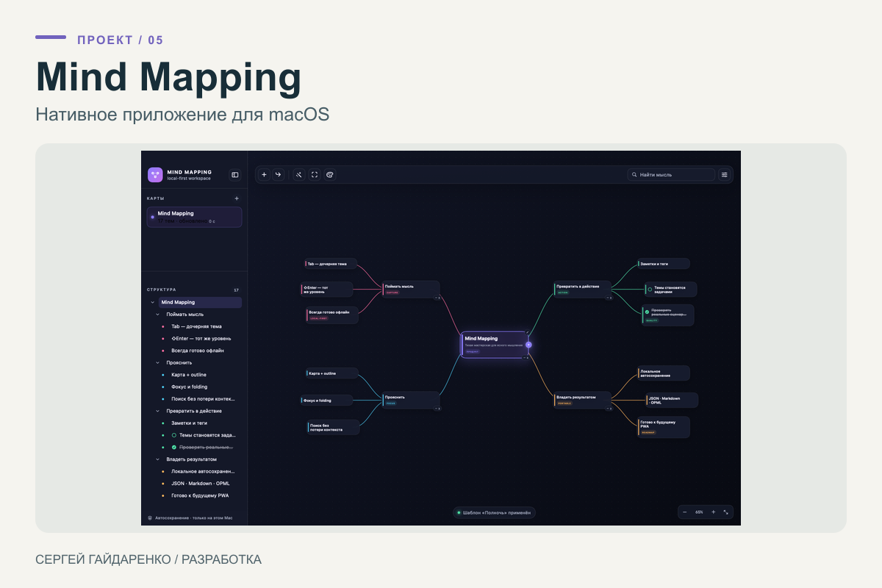Screen dimensions: 882x588
Task: Collapse the Прояснить outline chevron
Action: (x=157, y=362)
